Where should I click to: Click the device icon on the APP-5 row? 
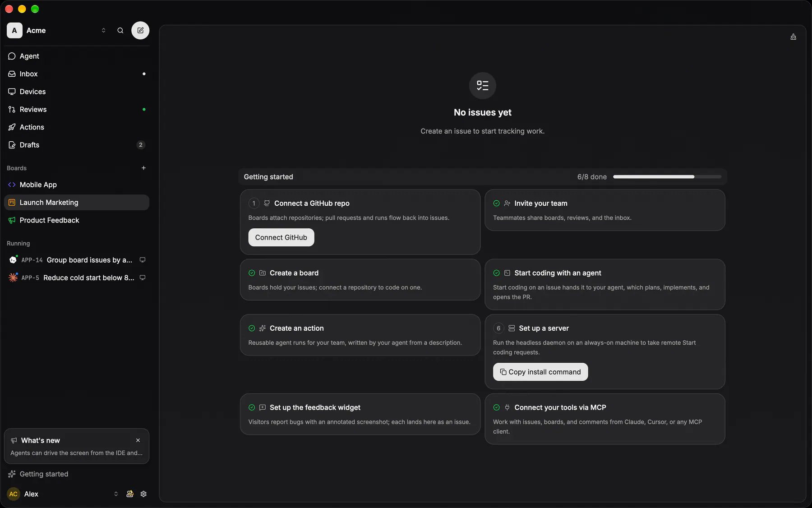143,278
